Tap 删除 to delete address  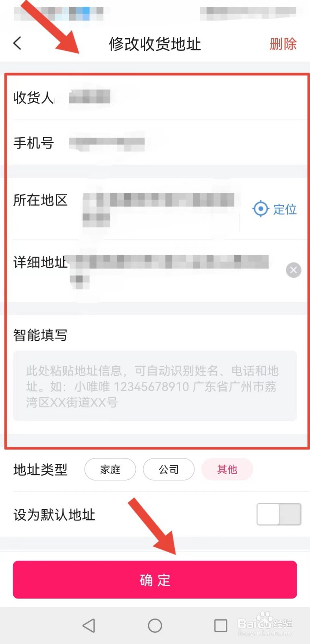pos(283,43)
